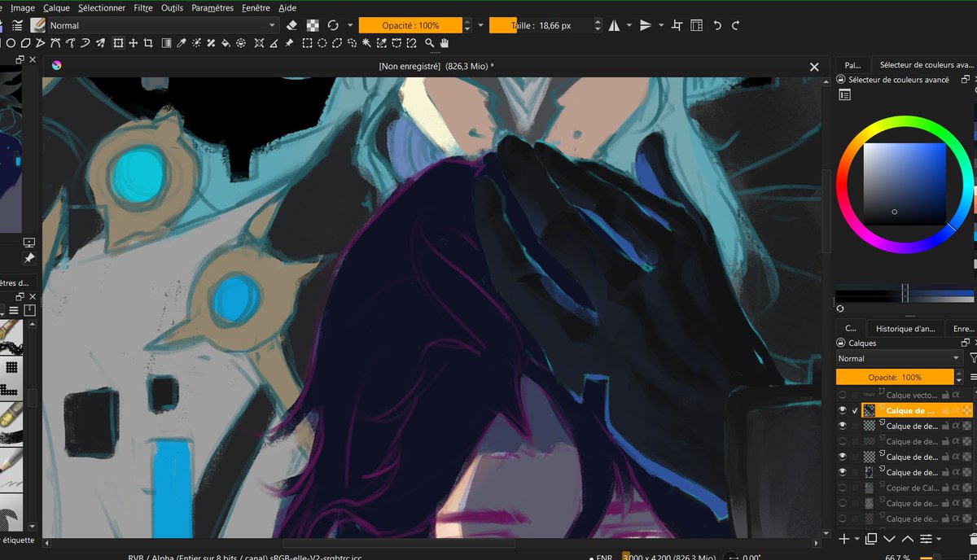Screen dimensions: 977x560
Task: Open the dropdown after toolbar opacity slider
Action: [480, 25]
